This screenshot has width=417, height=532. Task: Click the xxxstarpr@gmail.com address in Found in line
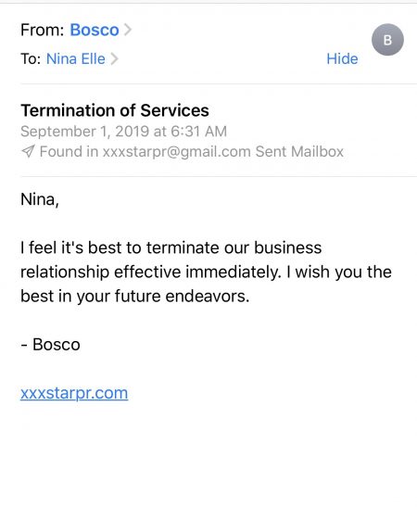(176, 151)
